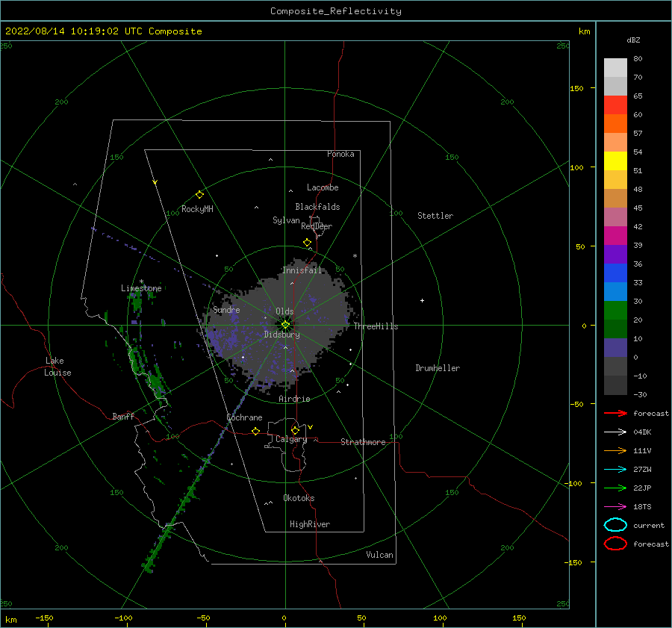Select the yellow diamond marker between Olds and Didsbury
672x628 pixels.
[285, 325]
